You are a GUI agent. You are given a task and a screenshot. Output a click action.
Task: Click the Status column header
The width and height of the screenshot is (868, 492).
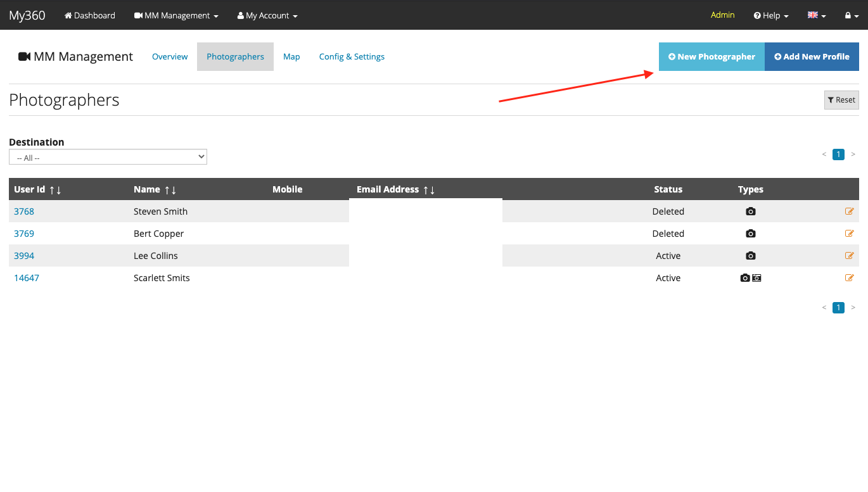click(668, 189)
